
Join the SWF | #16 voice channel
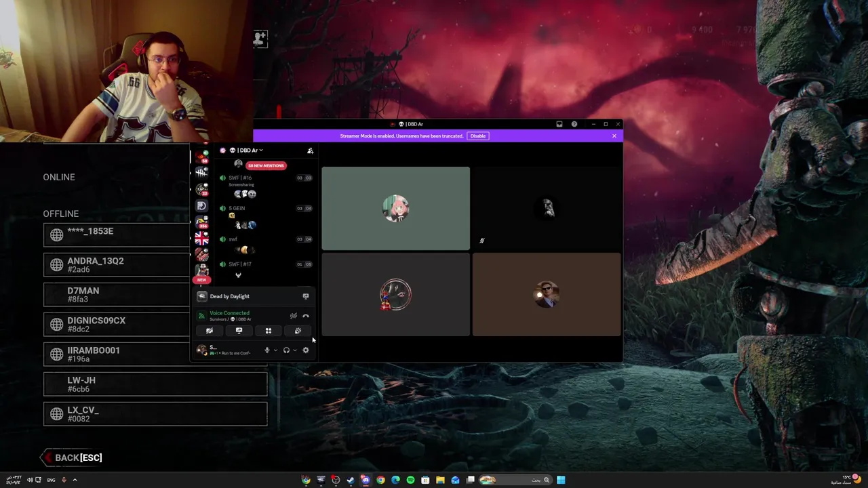(x=264, y=178)
